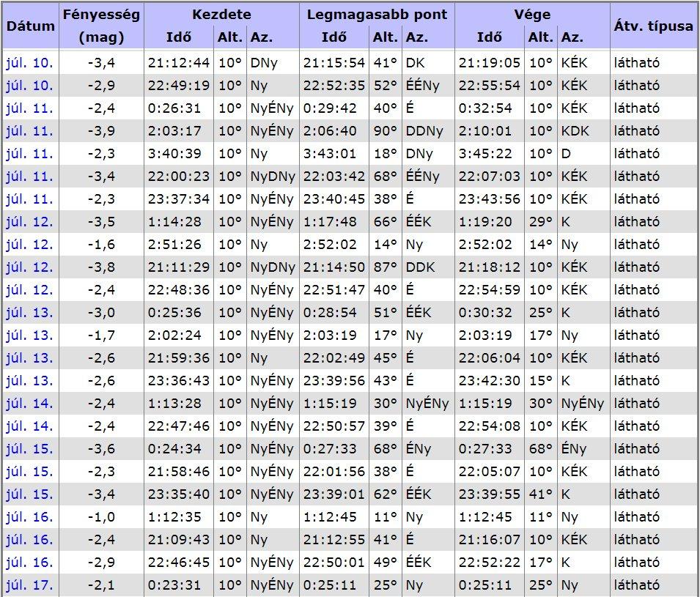Open the júl. 10. pass starting 21:12:44

point(29,63)
